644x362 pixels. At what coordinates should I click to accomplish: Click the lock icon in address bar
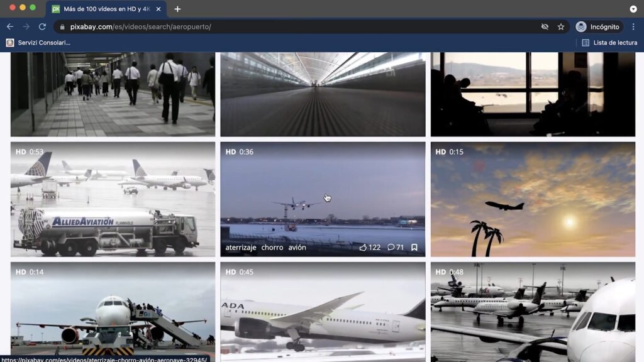(62, 26)
